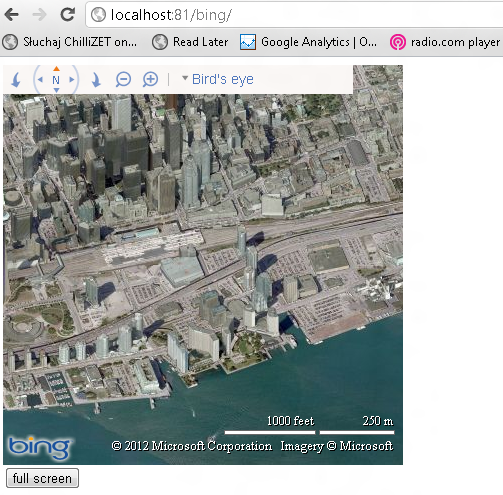503x495 pixels.
Task: Pan map east with compass right arrow
Action: click(x=72, y=80)
